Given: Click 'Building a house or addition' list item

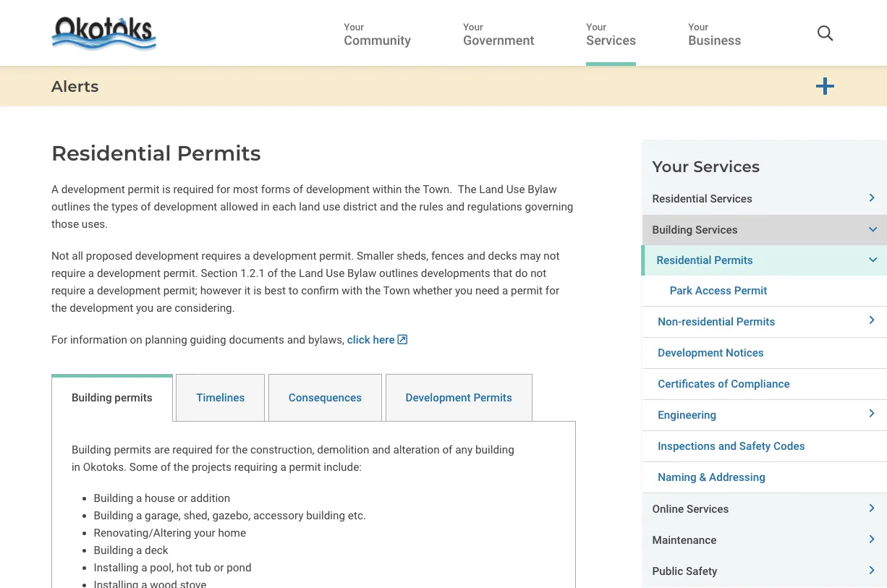Looking at the screenshot, I should (162, 498).
